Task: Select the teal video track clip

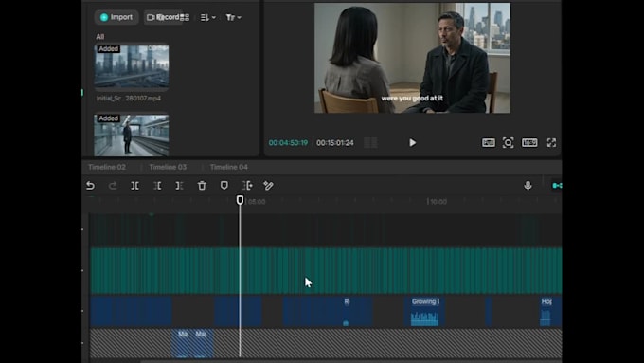Action: coord(326,270)
